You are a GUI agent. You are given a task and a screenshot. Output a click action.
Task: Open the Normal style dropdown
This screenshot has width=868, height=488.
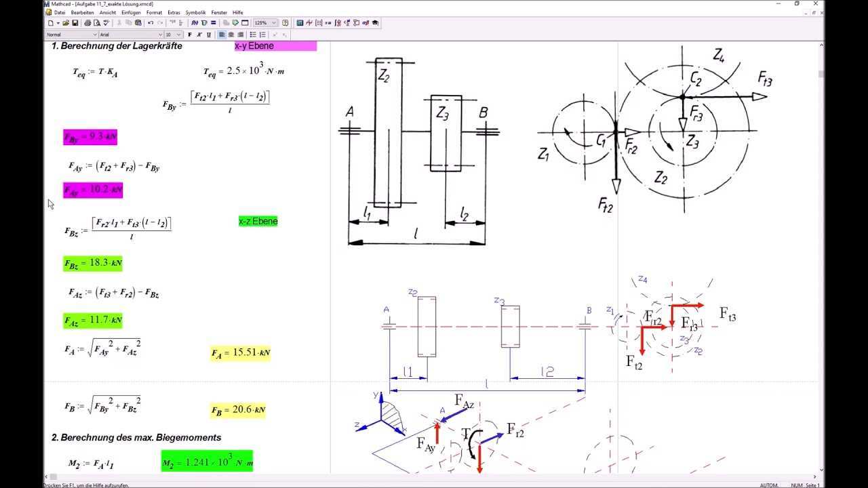point(94,35)
